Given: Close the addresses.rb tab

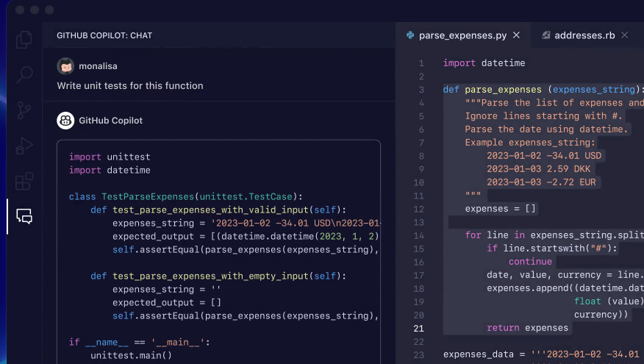Looking at the screenshot, I should pyautogui.click(x=625, y=35).
